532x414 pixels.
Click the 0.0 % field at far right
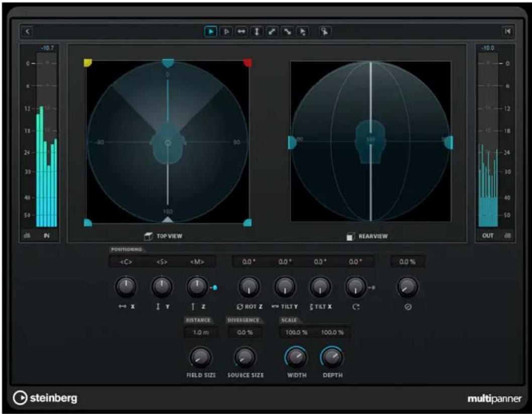coord(408,262)
